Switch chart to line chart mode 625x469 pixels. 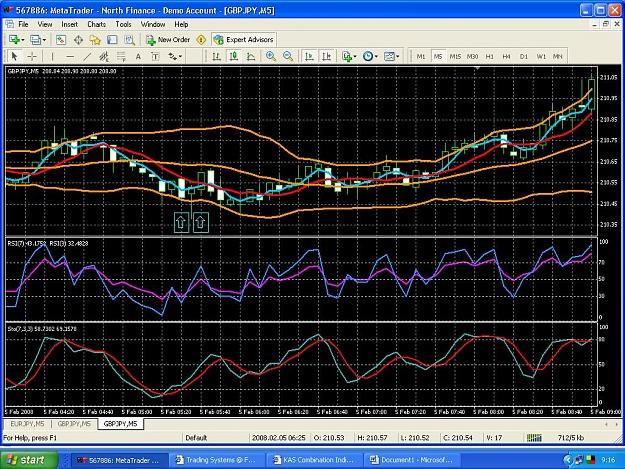point(251,56)
